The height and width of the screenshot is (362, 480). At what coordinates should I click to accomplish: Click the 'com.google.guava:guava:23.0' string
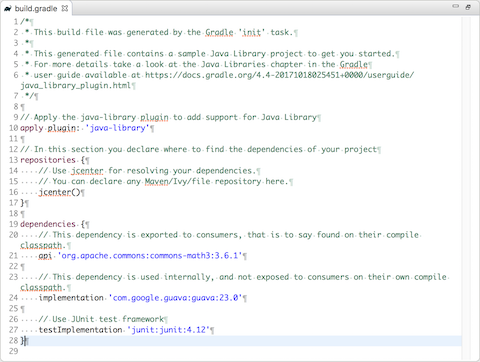coord(176,298)
